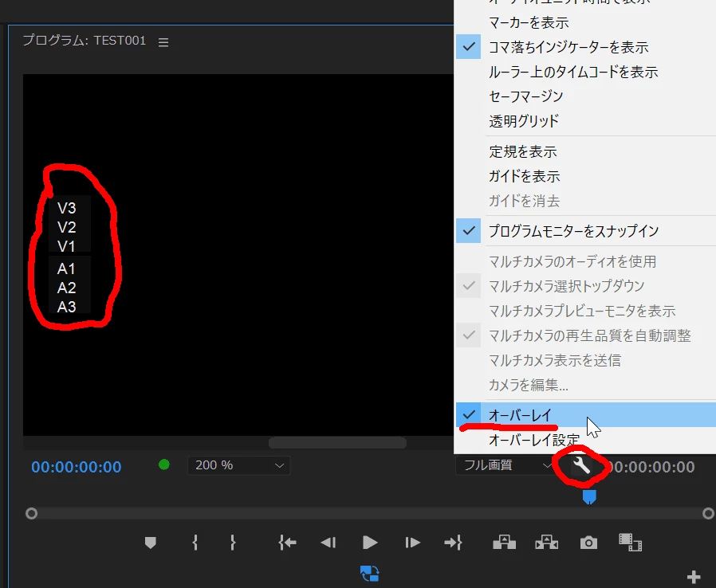The height and width of the screenshot is (588, 716).
Task: Enable セーフマージン in the menu
Action: [585, 96]
